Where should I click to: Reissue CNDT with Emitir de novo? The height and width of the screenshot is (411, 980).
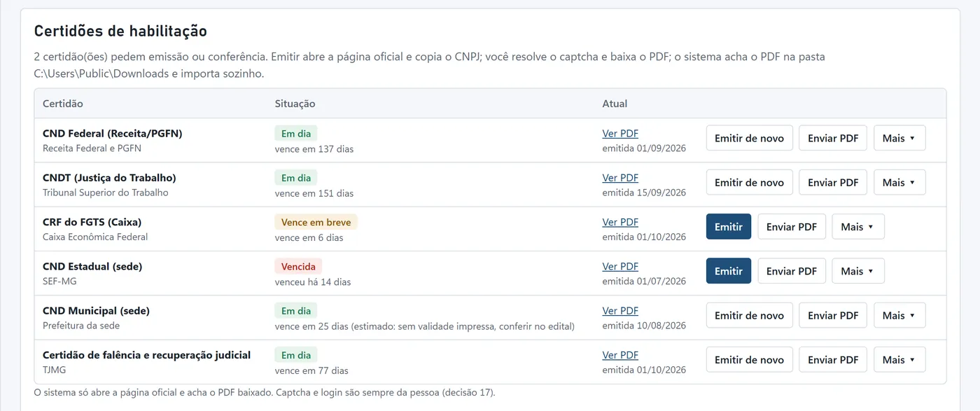point(749,182)
